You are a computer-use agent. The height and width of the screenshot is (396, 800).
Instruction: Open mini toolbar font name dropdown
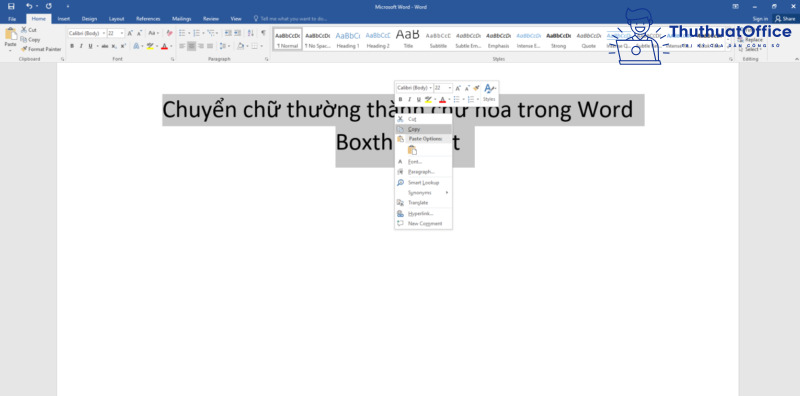pyautogui.click(x=431, y=88)
